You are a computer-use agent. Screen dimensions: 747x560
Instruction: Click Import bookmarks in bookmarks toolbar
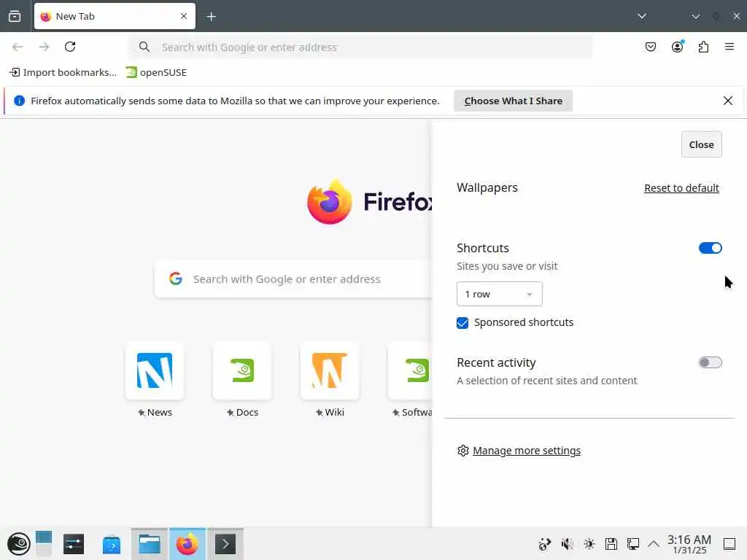(63, 72)
